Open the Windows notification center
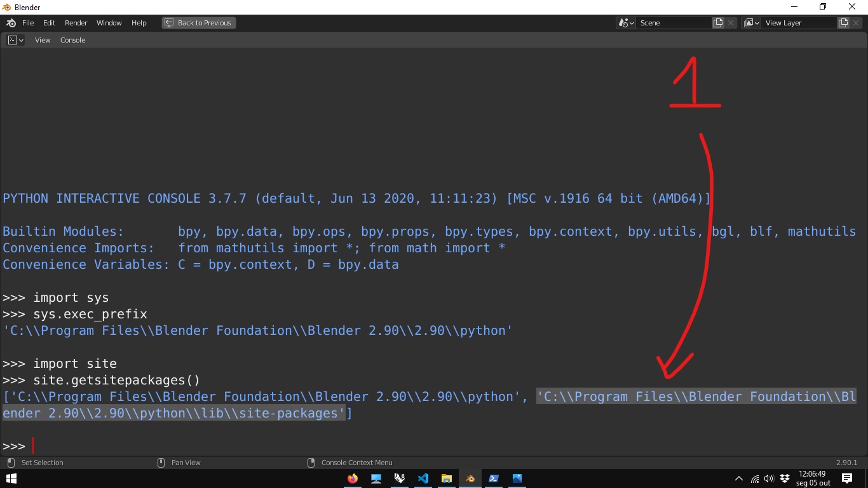Viewport: 868px width, 488px height. 846,478
